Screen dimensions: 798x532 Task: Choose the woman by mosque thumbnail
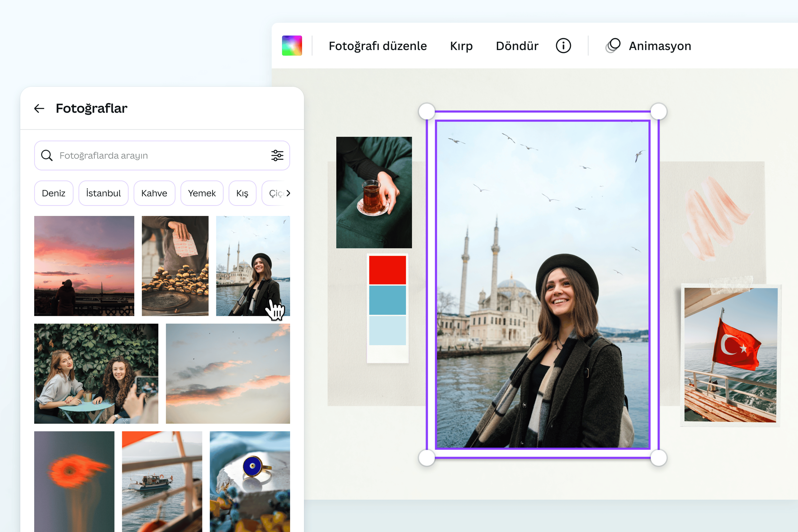253,266
